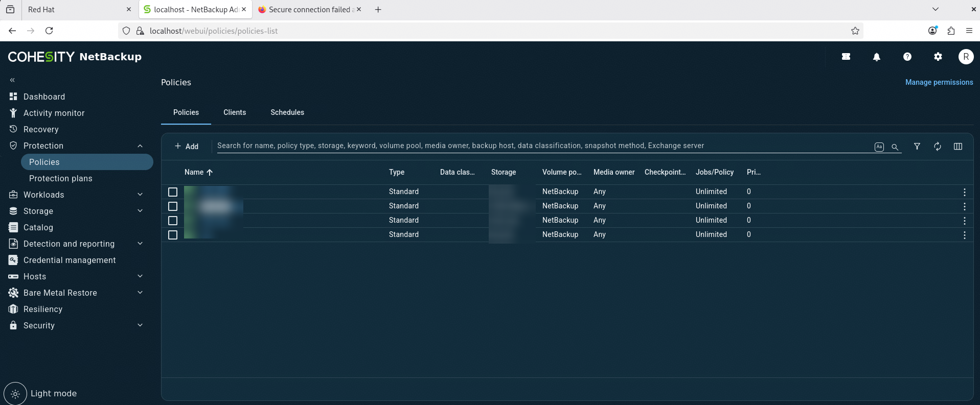
Task: Open Activity monitor in sidebar
Action: [x=54, y=113]
